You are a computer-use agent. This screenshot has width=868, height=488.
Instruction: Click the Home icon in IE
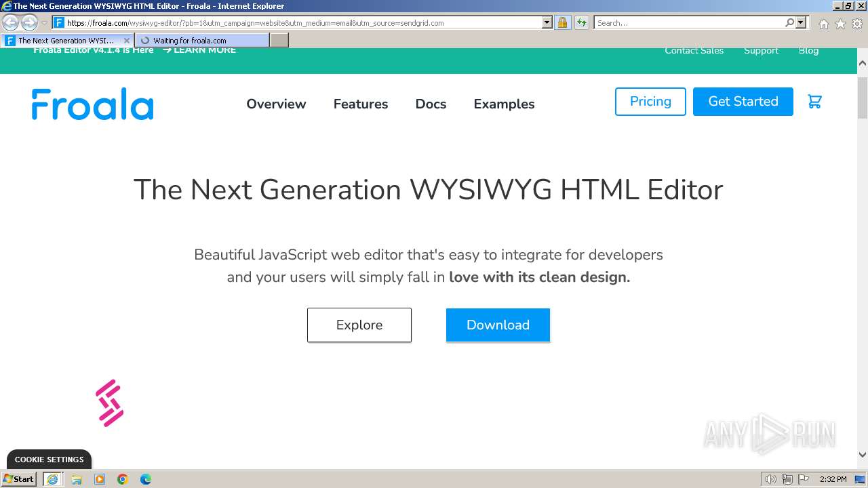pos(823,24)
